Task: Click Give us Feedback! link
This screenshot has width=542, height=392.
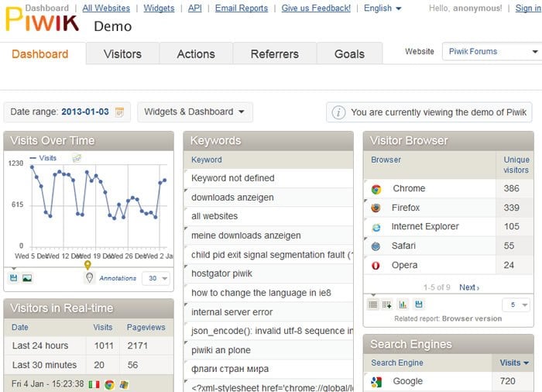Action: coord(316,8)
